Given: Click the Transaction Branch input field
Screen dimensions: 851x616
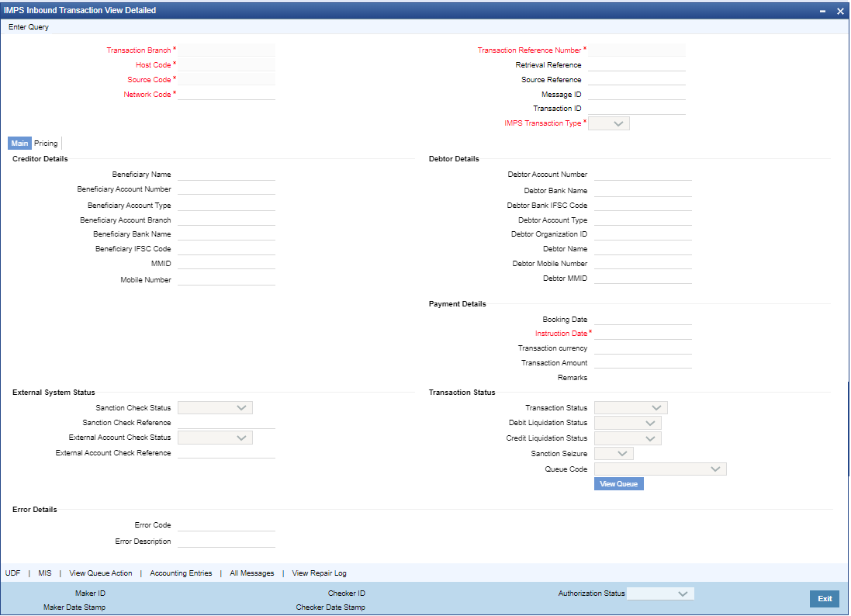Looking at the screenshot, I should pos(227,50).
